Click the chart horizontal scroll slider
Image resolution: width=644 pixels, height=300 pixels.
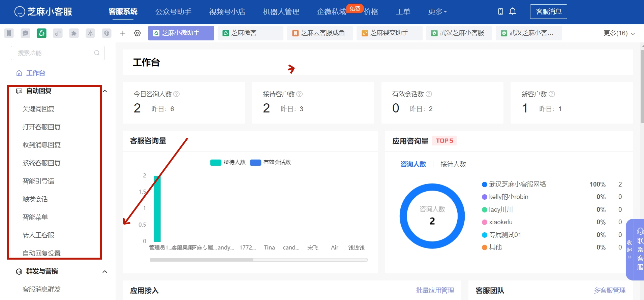[202, 260]
